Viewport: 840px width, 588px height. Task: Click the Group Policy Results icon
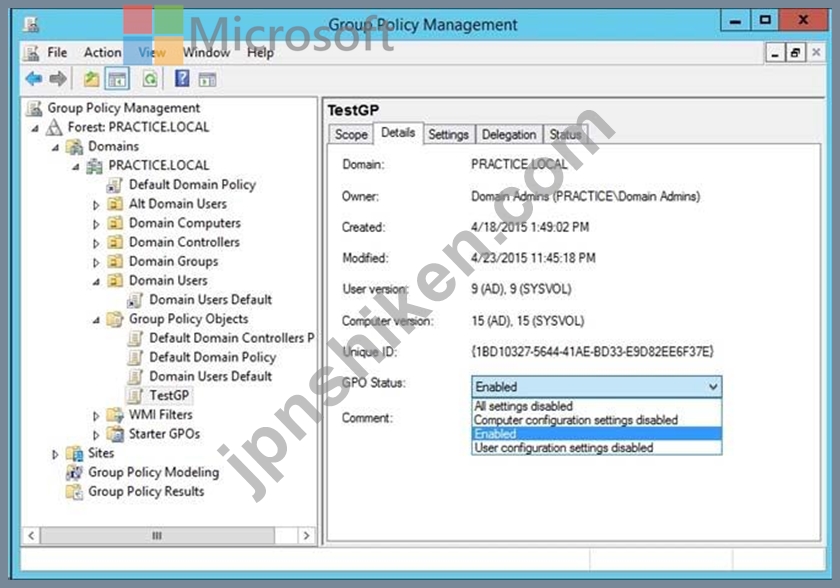[x=74, y=492]
